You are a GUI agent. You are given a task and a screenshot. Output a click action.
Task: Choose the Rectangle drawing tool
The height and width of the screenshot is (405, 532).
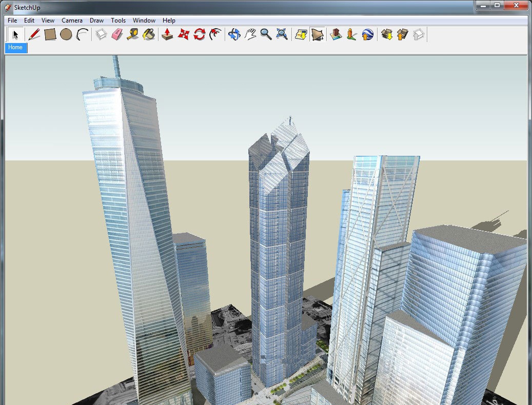pos(50,34)
